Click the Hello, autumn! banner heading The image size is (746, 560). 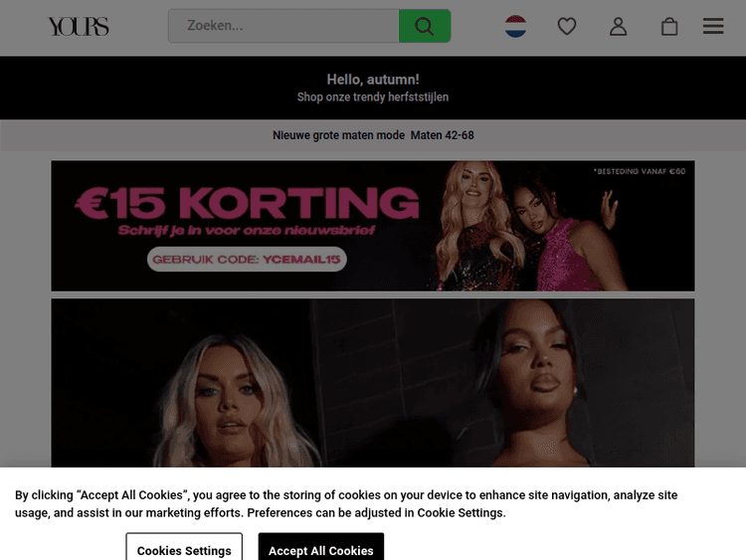[x=373, y=80]
